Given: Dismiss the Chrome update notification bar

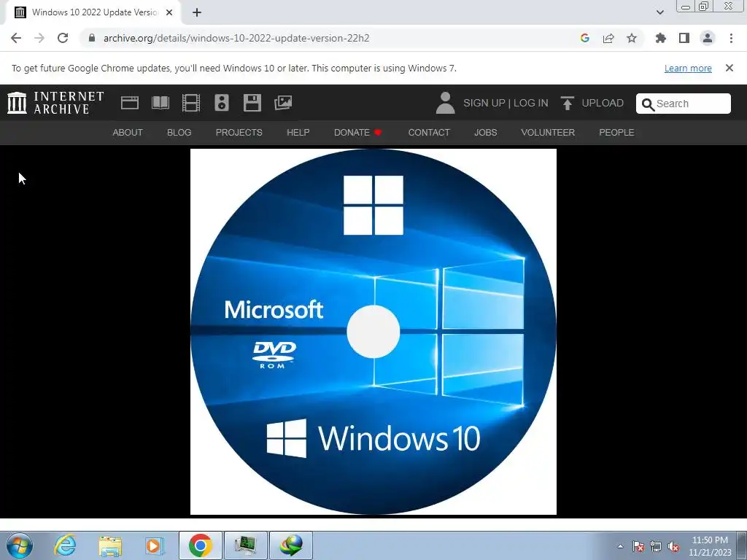Looking at the screenshot, I should tap(729, 68).
